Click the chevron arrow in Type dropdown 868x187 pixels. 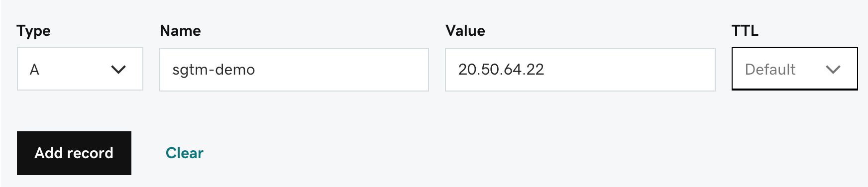click(118, 70)
